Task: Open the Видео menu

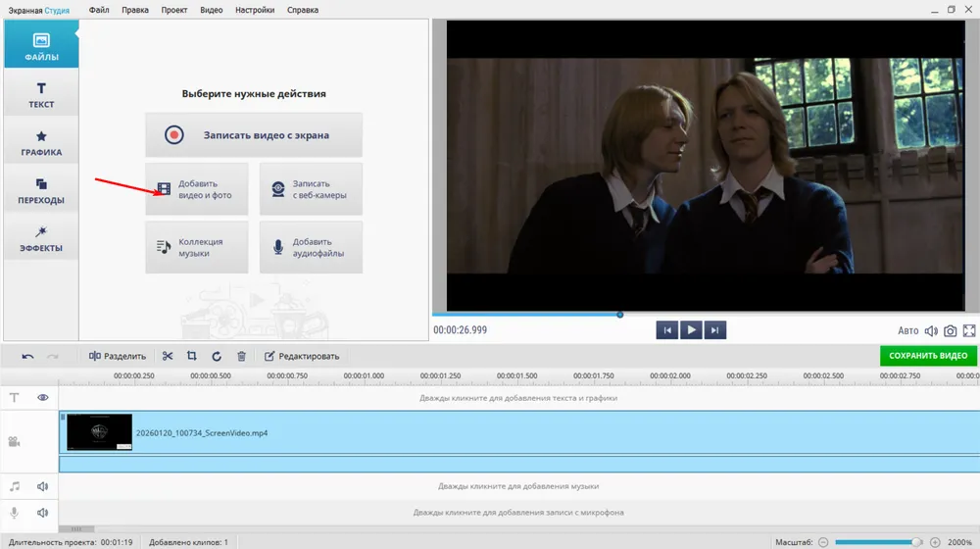Action: click(212, 10)
